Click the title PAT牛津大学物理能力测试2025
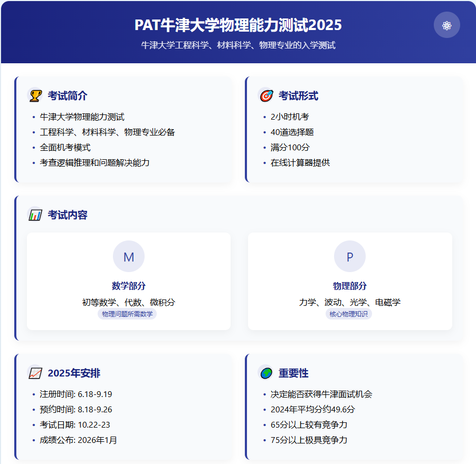Screen dimensions: 476x464 [238, 25]
